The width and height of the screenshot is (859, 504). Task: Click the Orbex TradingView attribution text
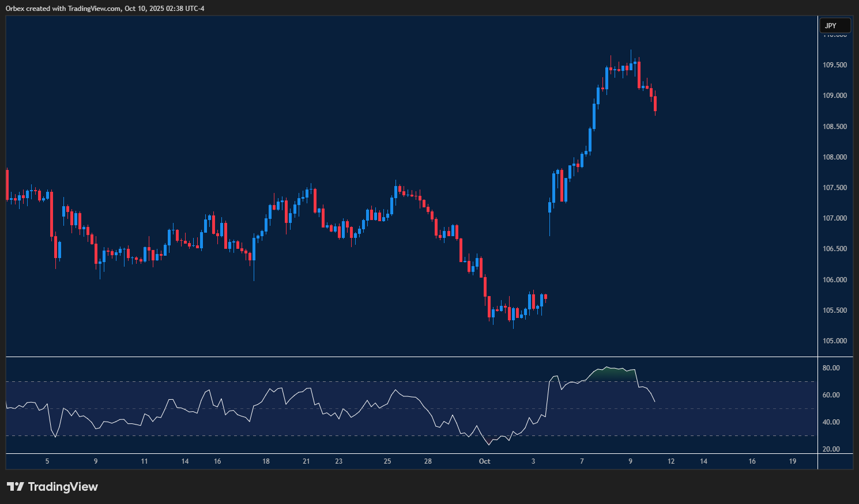(x=105, y=8)
